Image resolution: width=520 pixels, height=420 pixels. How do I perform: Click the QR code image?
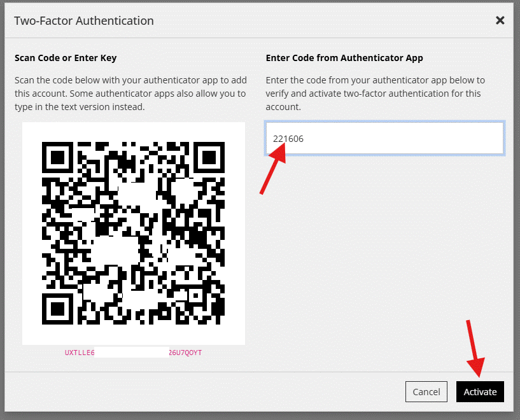coord(133,234)
